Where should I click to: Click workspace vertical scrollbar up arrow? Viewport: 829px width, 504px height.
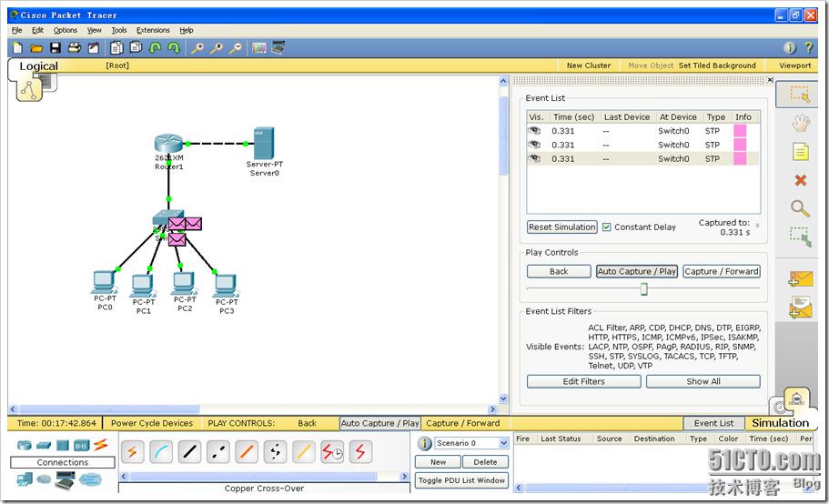(x=503, y=81)
